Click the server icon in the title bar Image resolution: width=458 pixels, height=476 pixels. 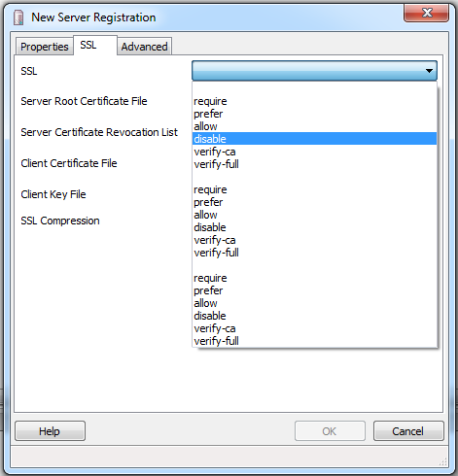coord(18,17)
